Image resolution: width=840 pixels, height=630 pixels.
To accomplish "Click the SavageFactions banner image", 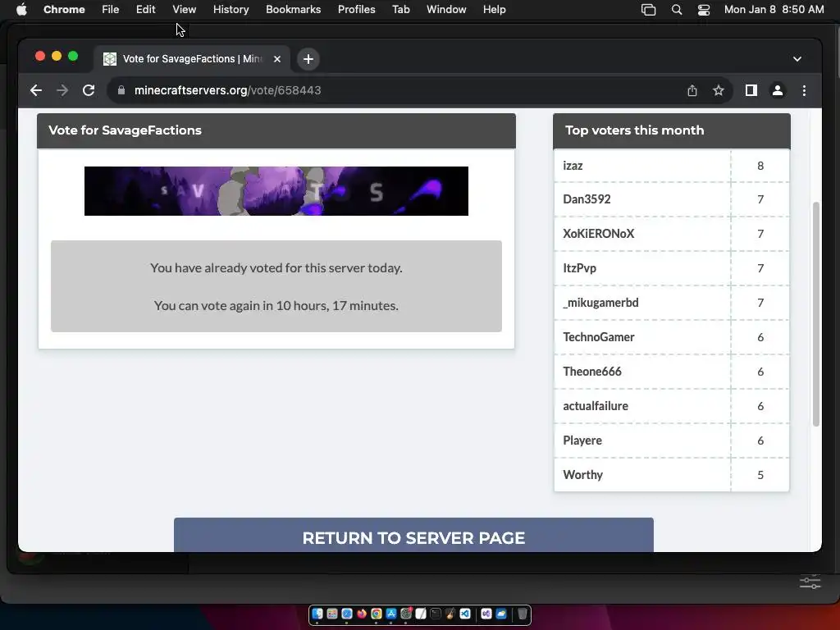I will click(276, 191).
